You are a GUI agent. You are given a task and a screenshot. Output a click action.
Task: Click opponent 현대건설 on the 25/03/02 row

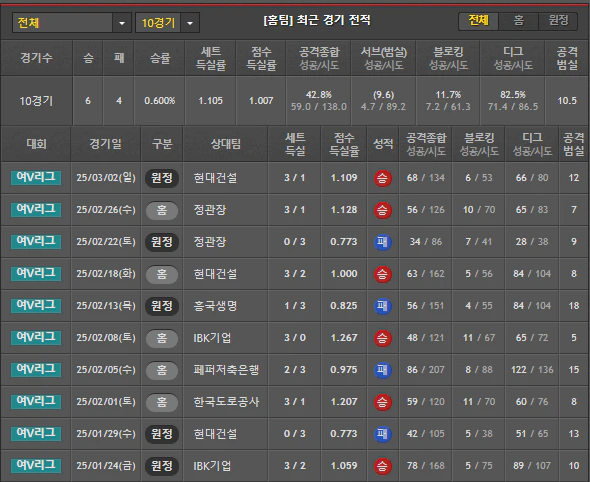pos(215,178)
